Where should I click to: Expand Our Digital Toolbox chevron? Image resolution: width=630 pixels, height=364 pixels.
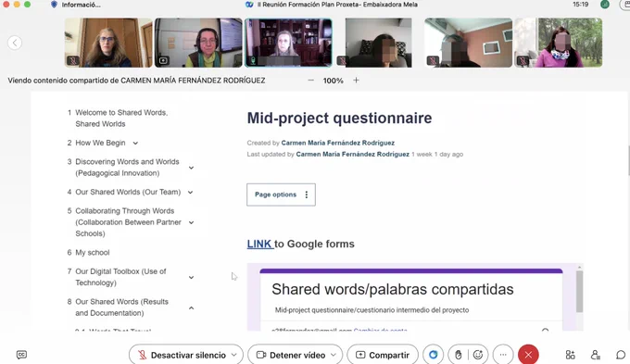point(191,277)
